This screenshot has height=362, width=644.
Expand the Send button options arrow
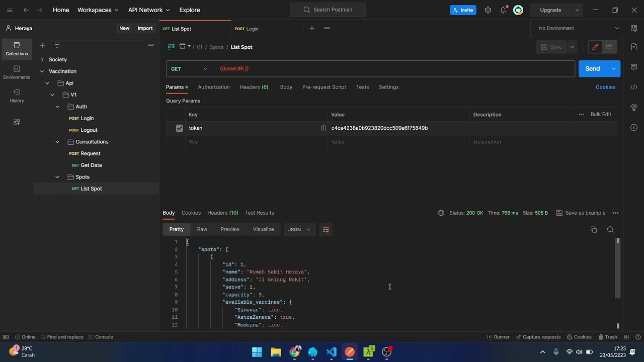(614, 69)
